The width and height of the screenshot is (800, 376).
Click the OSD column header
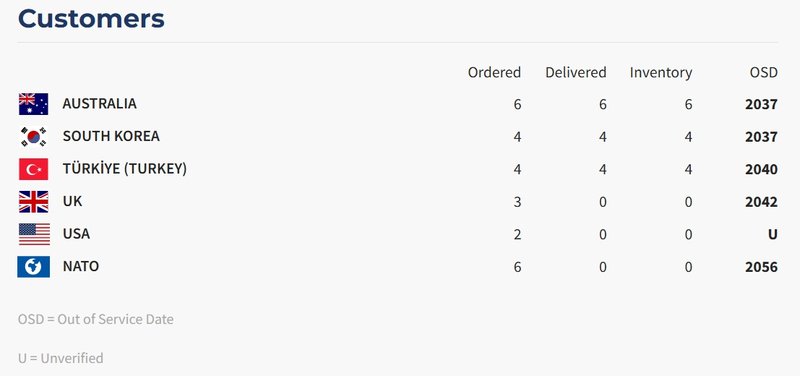tap(763, 72)
